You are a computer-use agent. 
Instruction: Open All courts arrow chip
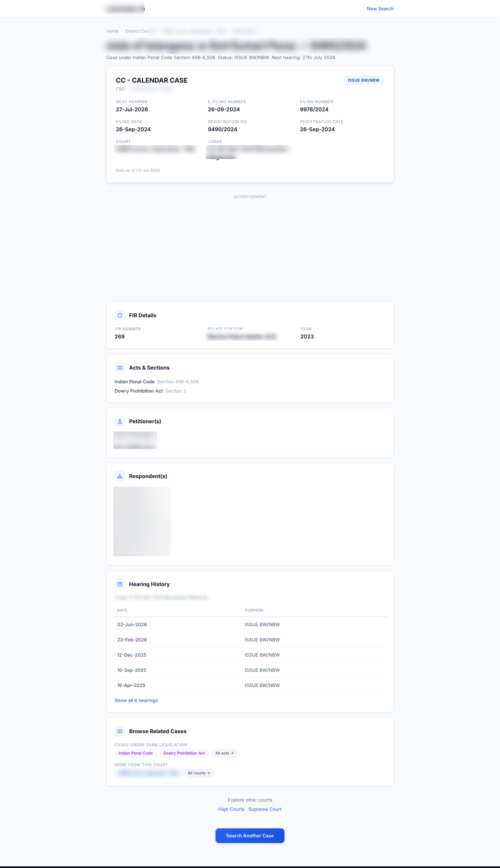point(198,773)
